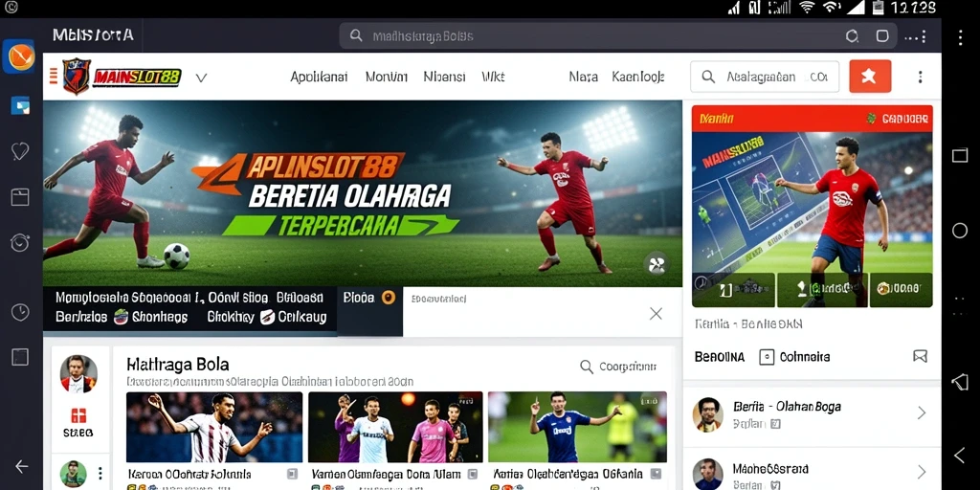
Task: Open the Nibensi menu item
Action: coord(444,77)
